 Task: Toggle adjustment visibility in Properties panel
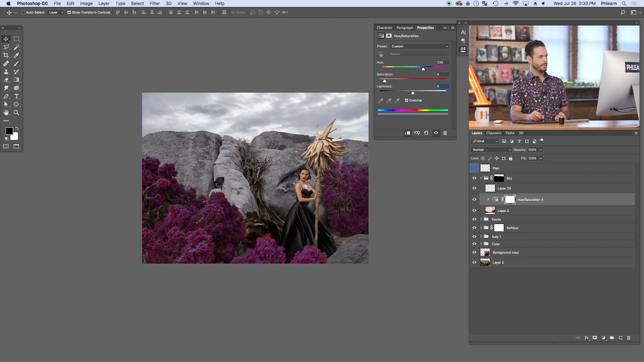436,133
